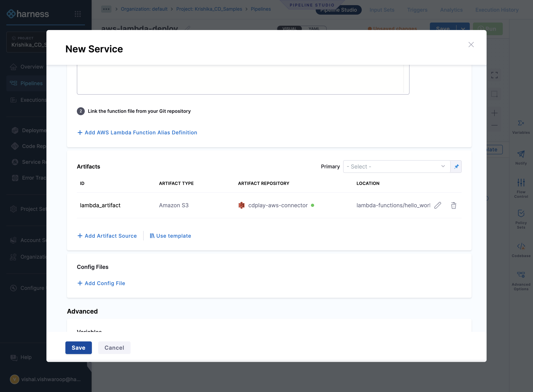Click the zoom in plus icon
The width and height of the screenshot is (533, 392).
(x=494, y=113)
